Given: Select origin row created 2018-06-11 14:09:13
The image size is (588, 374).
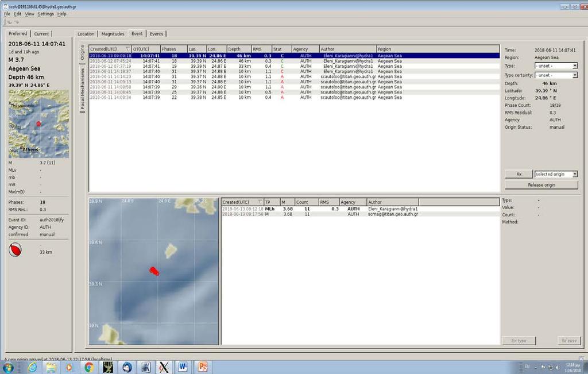Looking at the screenshot, I should (x=295, y=82).
